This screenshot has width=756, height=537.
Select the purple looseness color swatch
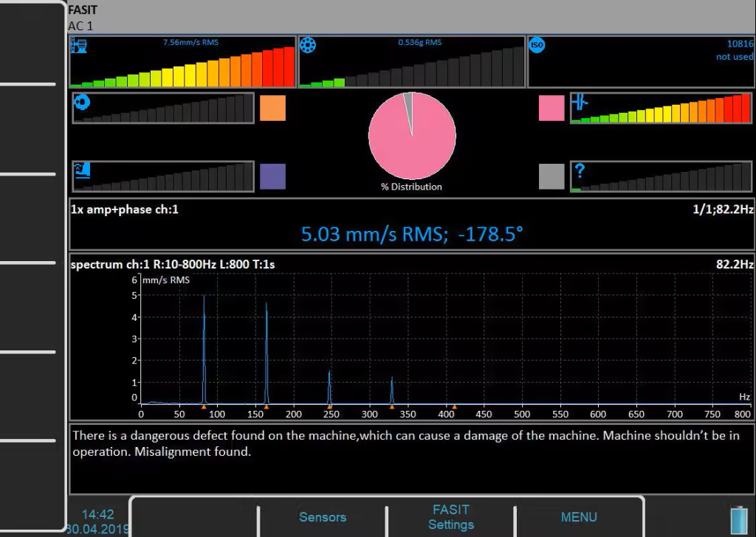(x=272, y=176)
